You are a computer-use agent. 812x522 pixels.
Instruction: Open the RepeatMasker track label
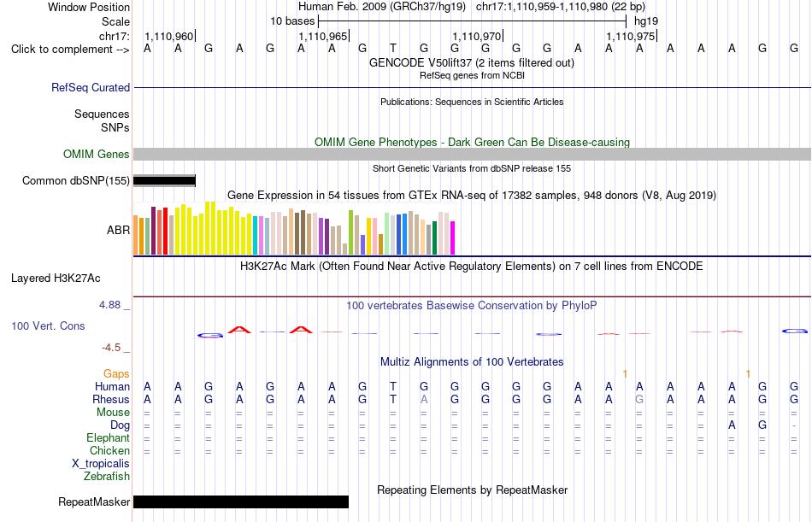94,501
